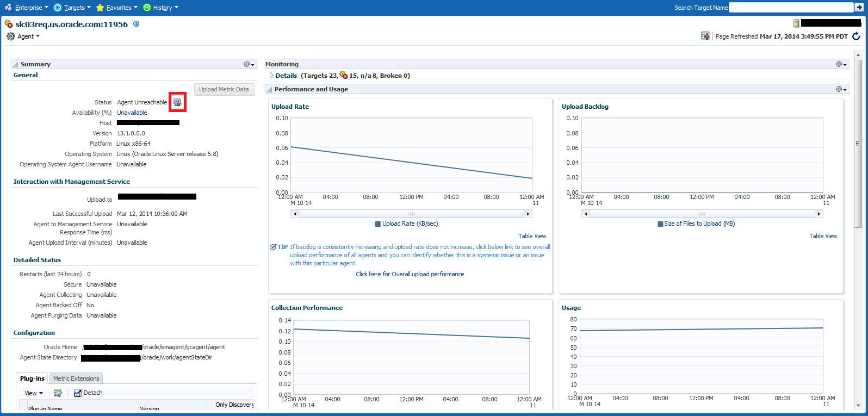Click the 'Collection Performance' chart title
This screenshot has width=868, height=416.
point(307,308)
